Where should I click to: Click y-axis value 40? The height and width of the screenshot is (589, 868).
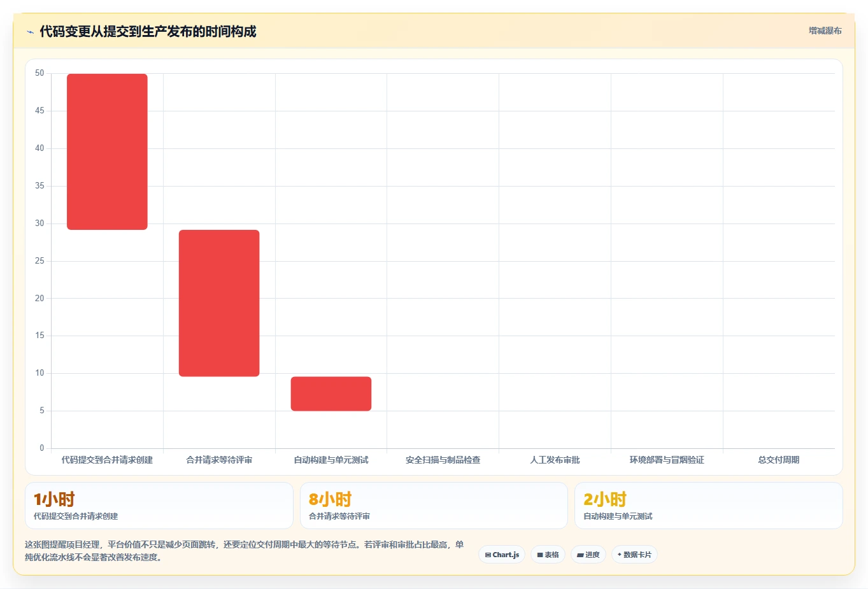(39, 148)
